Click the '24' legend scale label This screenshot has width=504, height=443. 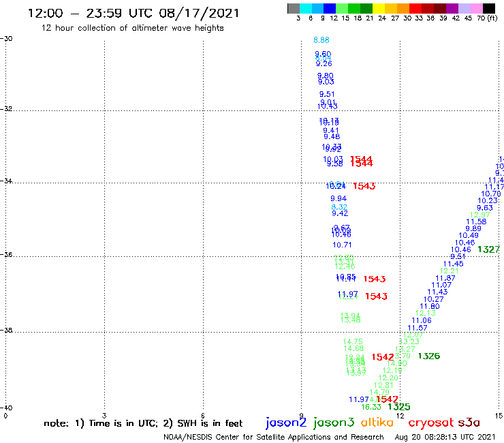pyautogui.click(x=382, y=18)
